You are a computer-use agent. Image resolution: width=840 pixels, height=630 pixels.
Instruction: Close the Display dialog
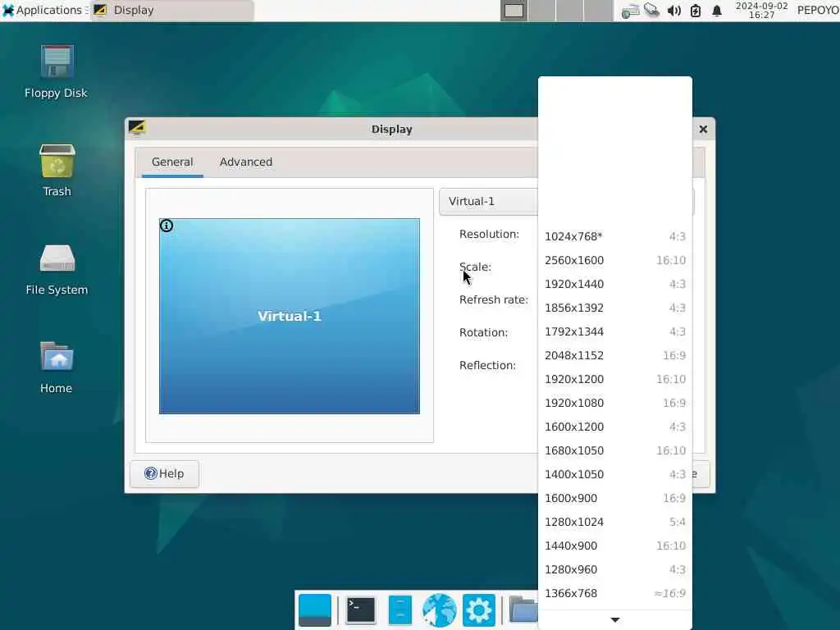[703, 129]
